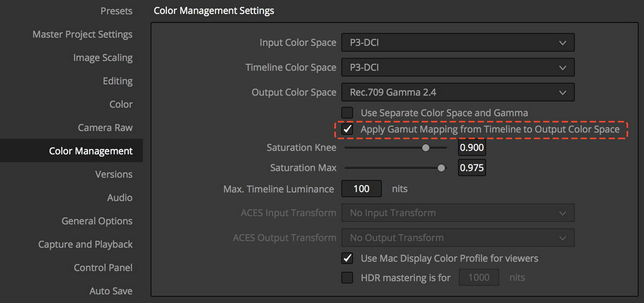Select Auto Save in the sidebar
The height and width of the screenshot is (303, 644).
coord(111,291)
